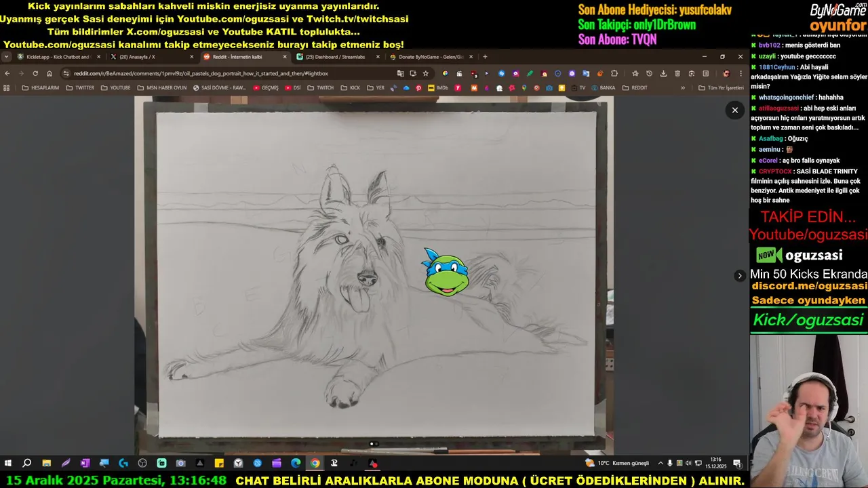Go to next image with right arrow

click(740, 275)
